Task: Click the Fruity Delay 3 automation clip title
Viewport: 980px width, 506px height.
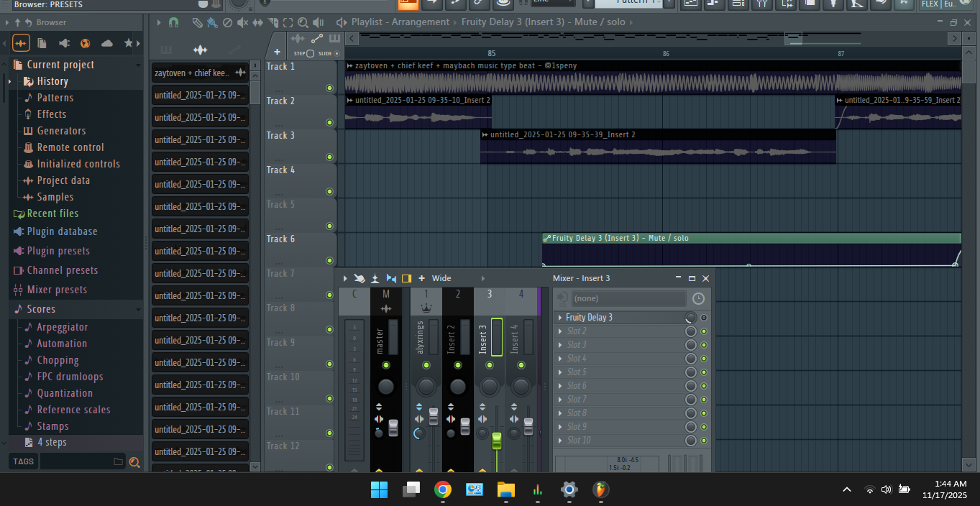Action: click(x=620, y=238)
